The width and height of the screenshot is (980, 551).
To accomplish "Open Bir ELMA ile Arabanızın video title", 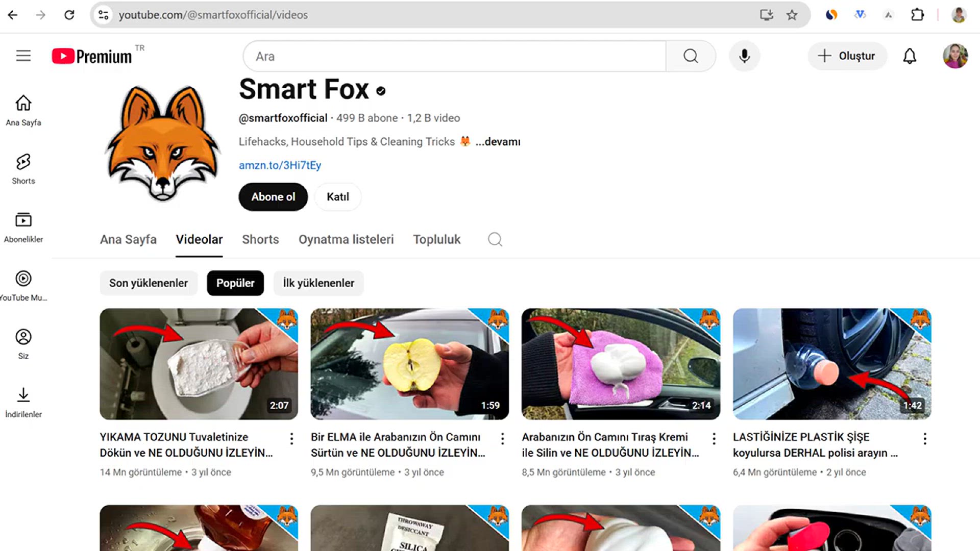I will [x=398, y=445].
